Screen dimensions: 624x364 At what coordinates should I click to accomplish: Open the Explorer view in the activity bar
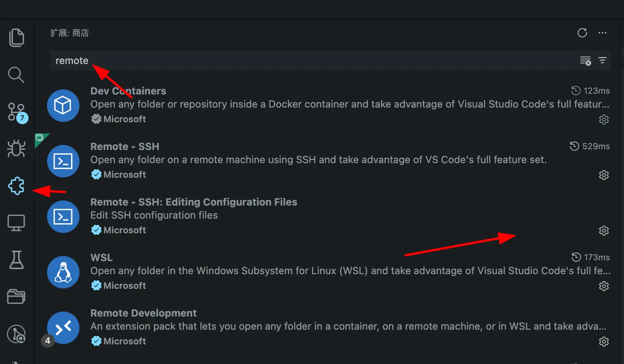tap(16, 37)
